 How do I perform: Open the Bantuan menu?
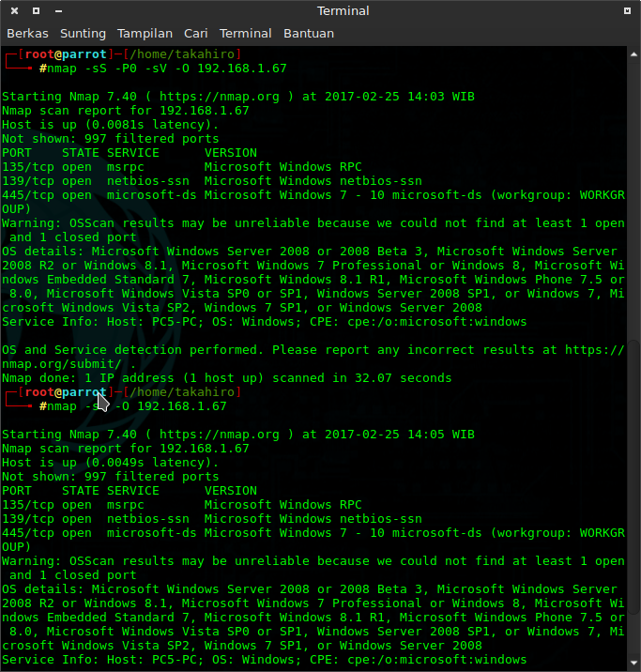point(309,34)
